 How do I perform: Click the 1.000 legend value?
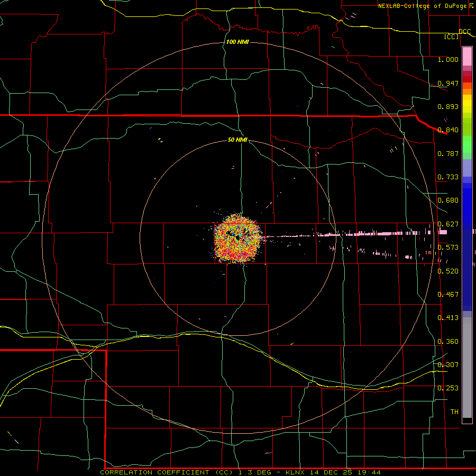tap(448, 59)
